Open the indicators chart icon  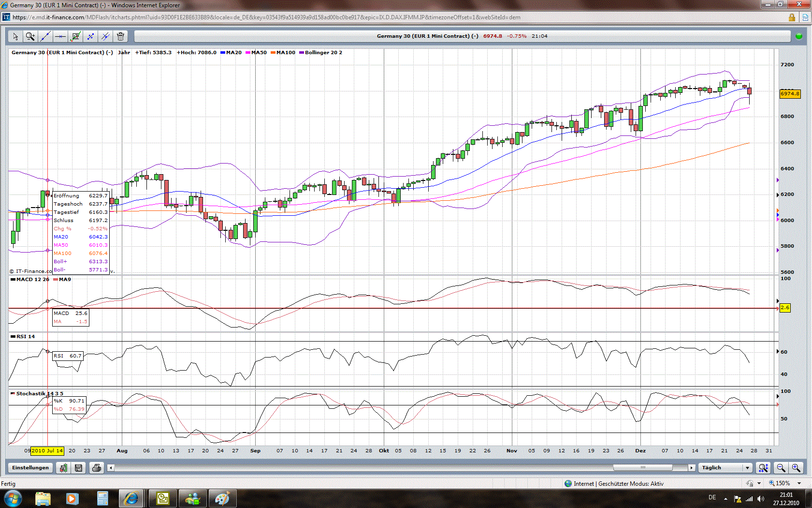coord(75,36)
